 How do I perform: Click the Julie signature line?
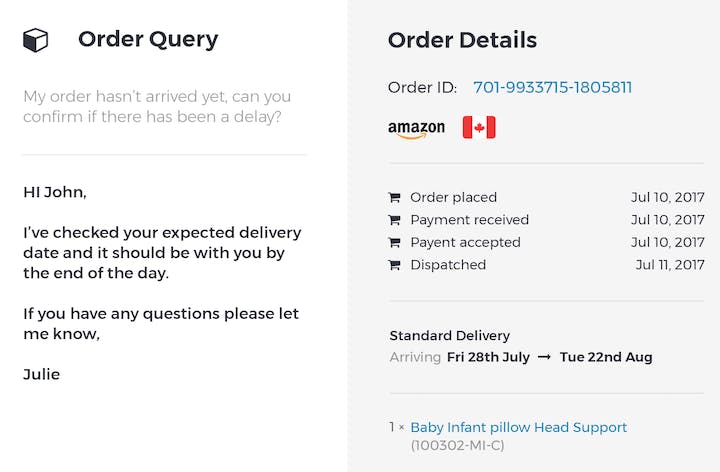[41, 375]
